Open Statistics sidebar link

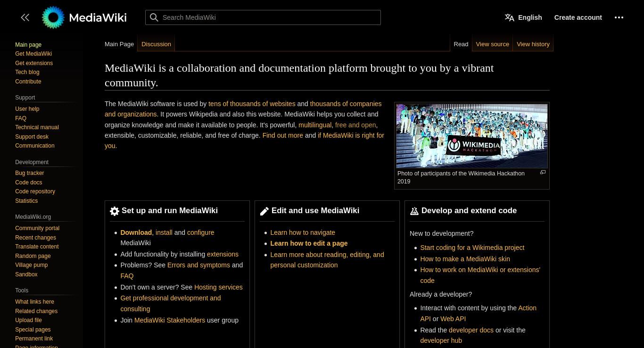[x=26, y=201]
